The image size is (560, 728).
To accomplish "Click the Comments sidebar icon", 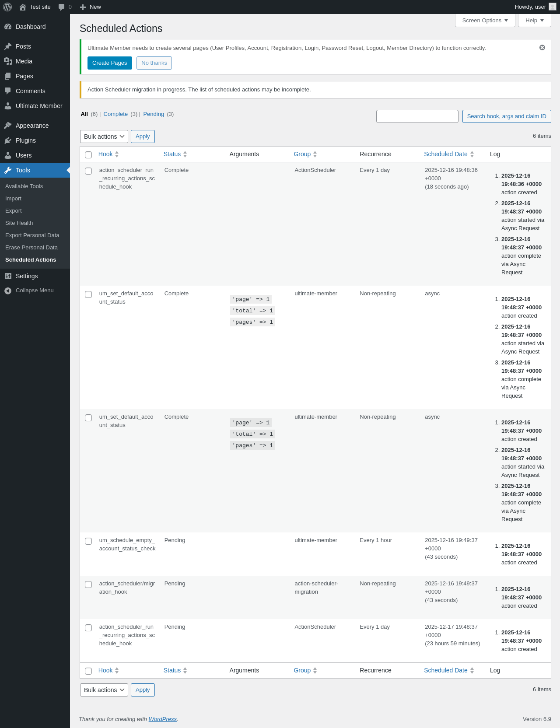I will pyautogui.click(x=8, y=91).
